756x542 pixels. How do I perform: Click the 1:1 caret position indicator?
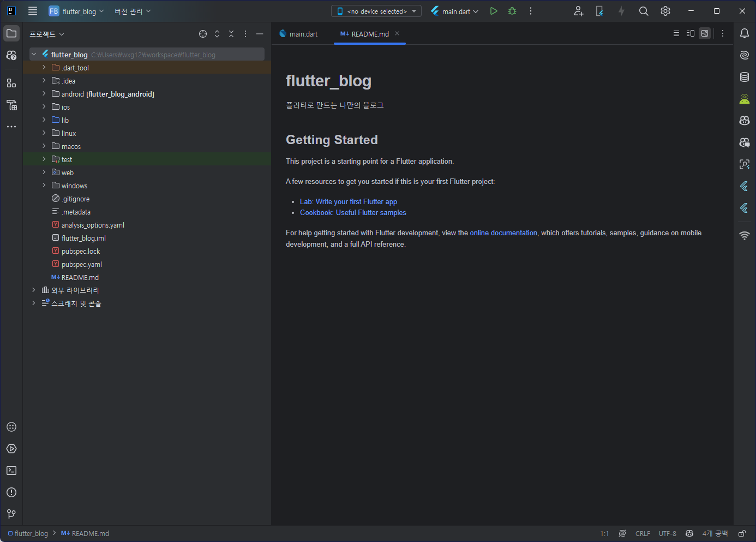[x=604, y=533]
